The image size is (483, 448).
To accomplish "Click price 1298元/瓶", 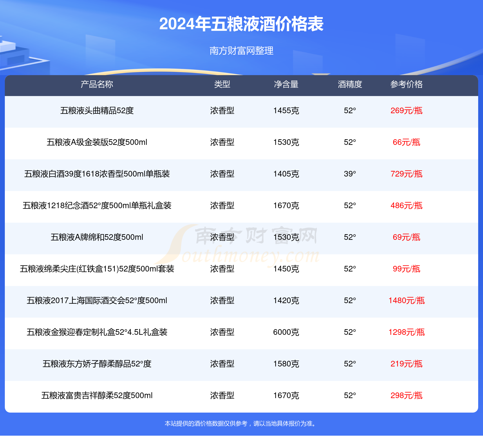I will coord(407,332).
